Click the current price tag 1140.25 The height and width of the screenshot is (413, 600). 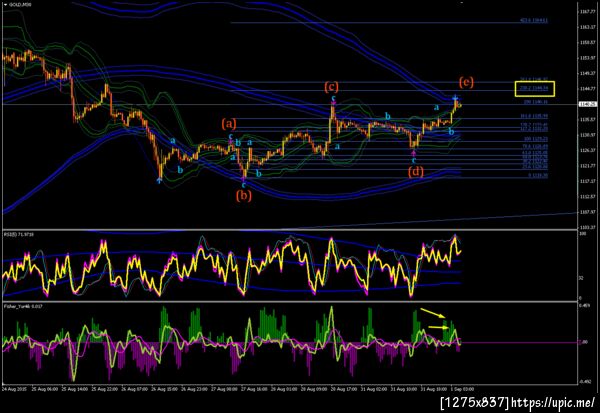[x=586, y=104]
